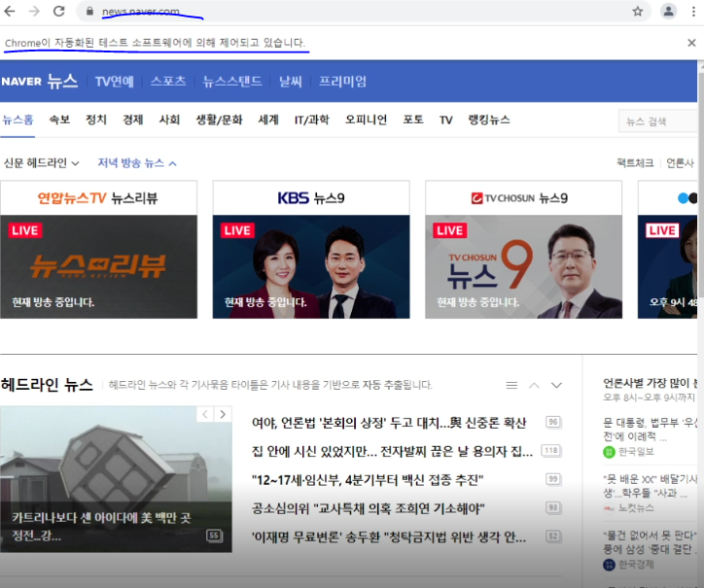Select the 사회 tab
This screenshot has height=588, width=704.
[x=169, y=120]
